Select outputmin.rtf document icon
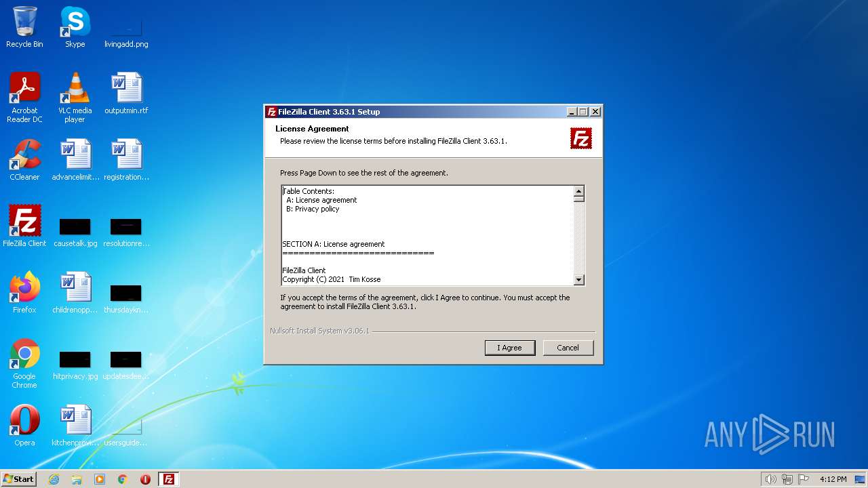This screenshot has height=488, width=868. pyautogui.click(x=126, y=94)
